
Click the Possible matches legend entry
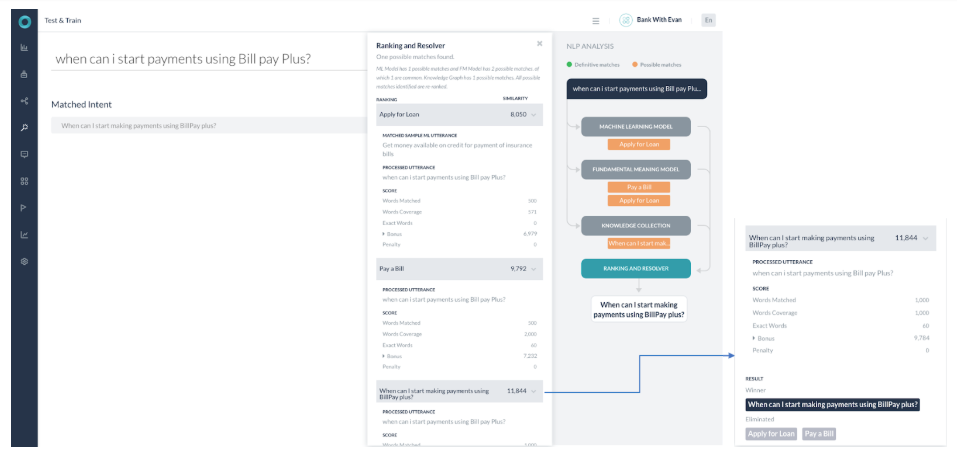[657, 65]
